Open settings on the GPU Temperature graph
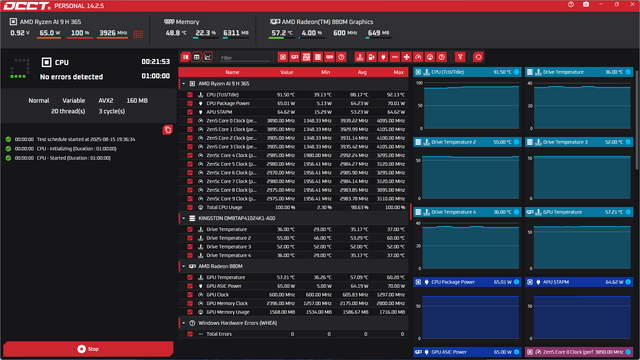640x360 pixels. (x=628, y=212)
